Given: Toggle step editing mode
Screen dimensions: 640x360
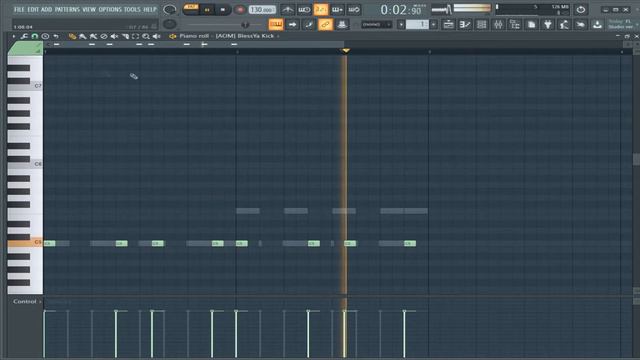Looking at the screenshot, I should tap(309, 24).
